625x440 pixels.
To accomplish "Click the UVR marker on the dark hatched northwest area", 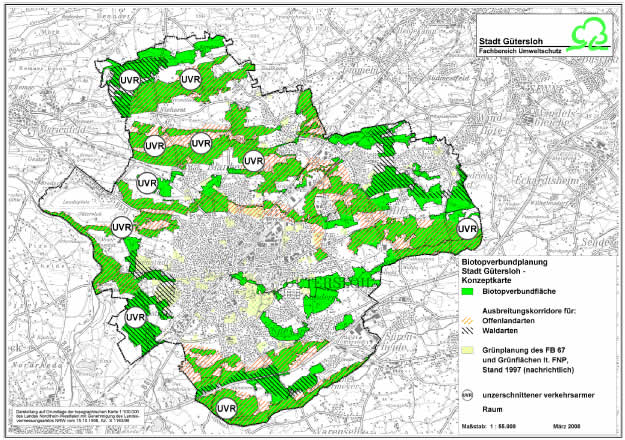I will pos(129,79).
